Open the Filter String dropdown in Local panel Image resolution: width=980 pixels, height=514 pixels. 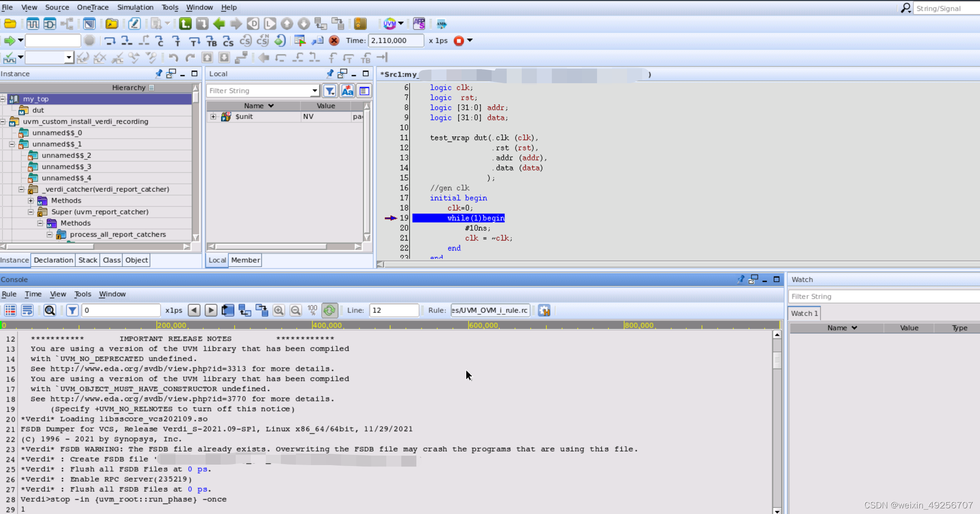314,91
